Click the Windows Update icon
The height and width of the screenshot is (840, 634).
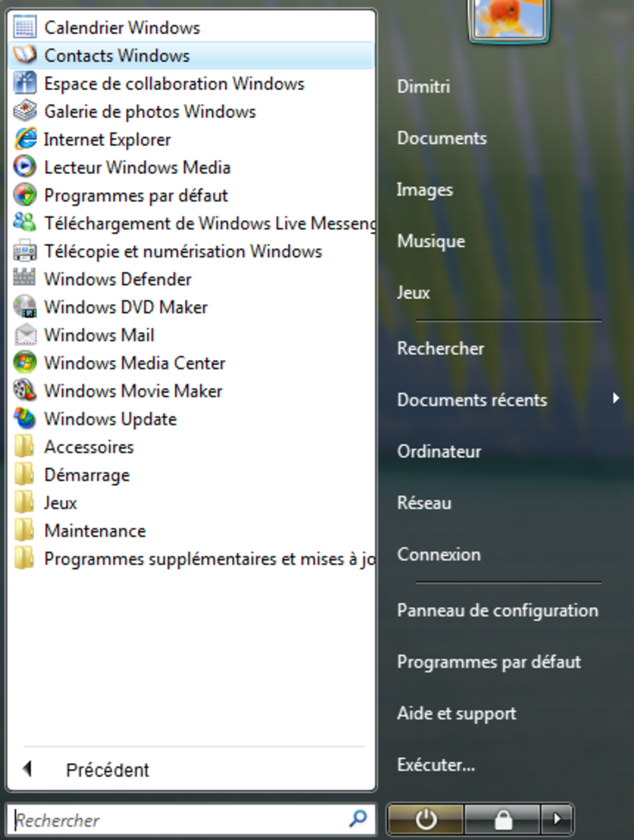(25, 419)
